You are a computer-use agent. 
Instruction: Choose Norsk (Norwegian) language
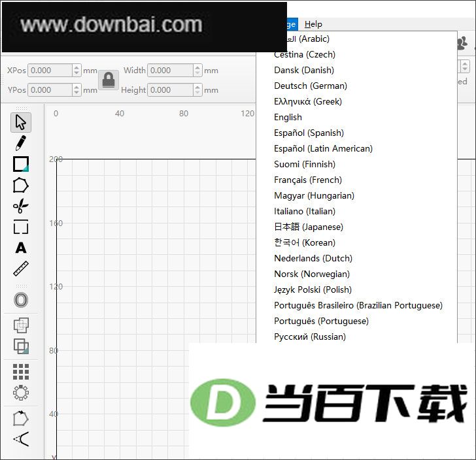[357, 274]
